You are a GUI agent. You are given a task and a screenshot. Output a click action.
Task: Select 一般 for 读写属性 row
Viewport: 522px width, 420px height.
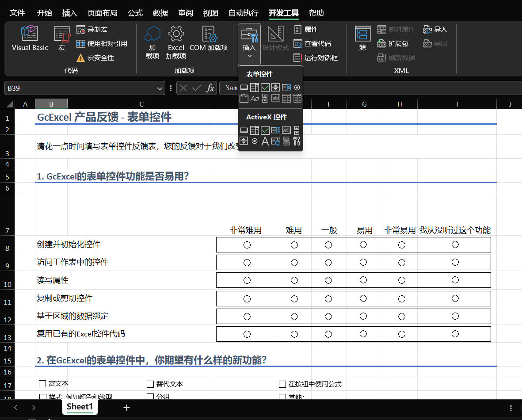(328, 280)
